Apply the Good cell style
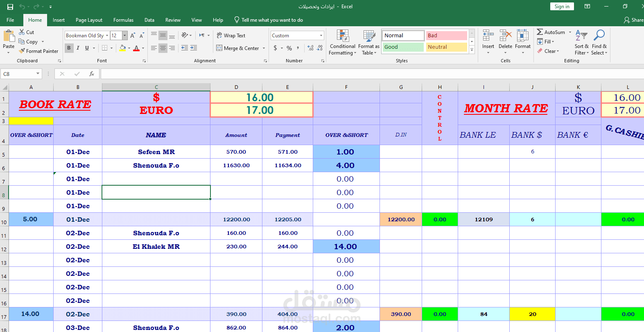The height and width of the screenshot is (332, 644). (x=403, y=47)
